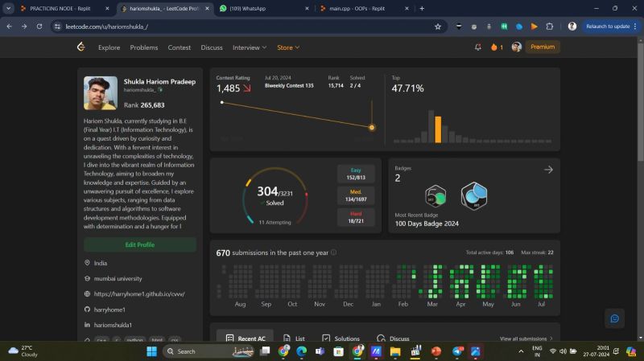
Task: Click Windows Start button
Action: [x=151, y=351]
